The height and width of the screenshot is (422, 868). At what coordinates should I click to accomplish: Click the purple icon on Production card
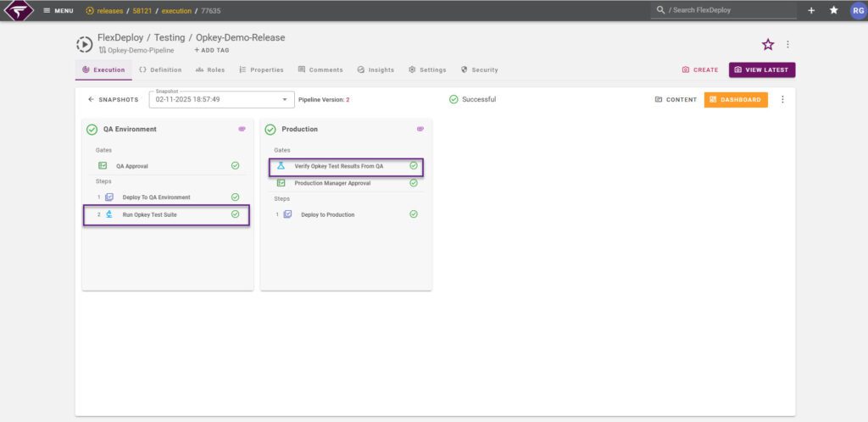[420, 129]
